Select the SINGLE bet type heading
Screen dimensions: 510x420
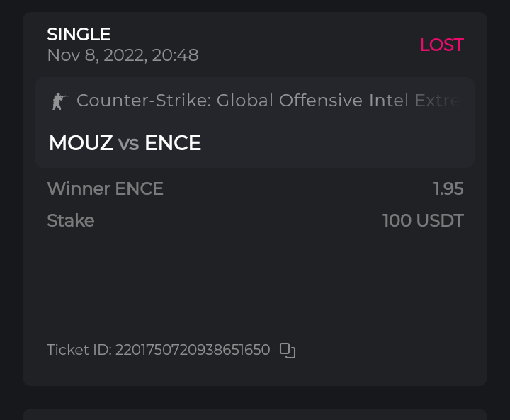click(x=79, y=34)
